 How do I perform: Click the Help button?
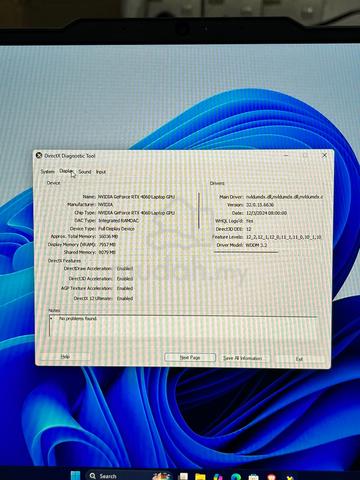click(65, 357)
